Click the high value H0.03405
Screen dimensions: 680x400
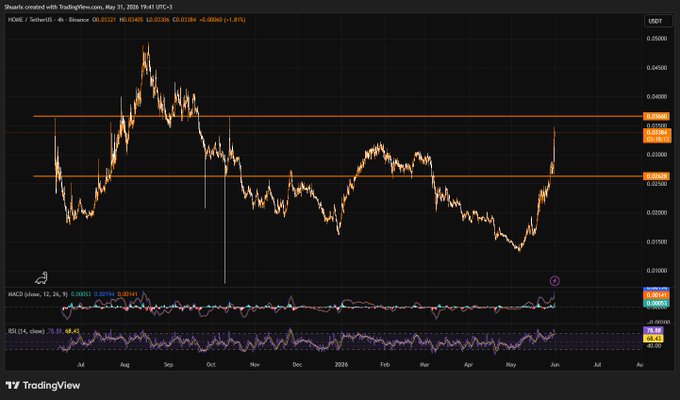pyautogui.click(x=132, y=20)
